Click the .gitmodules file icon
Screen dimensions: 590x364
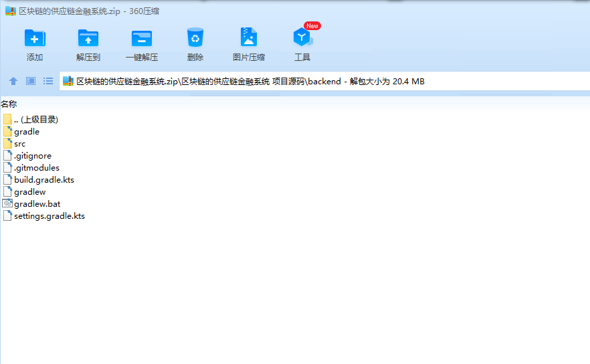(x=7, y=167)
